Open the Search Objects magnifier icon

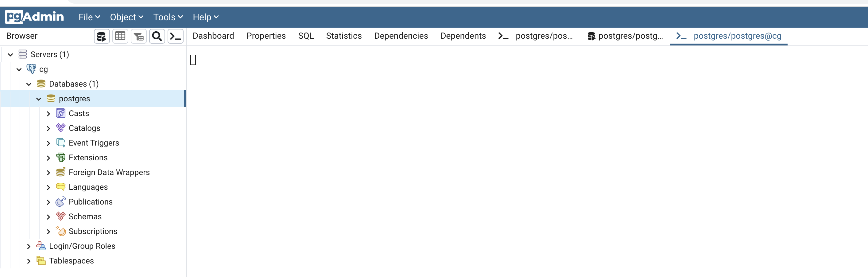click(157, 36)
